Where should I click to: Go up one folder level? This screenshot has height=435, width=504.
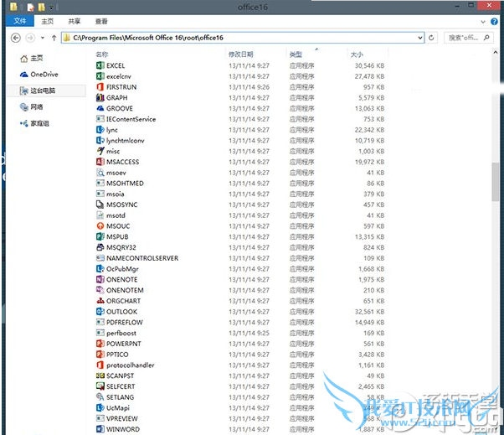[x=54, y=38]
